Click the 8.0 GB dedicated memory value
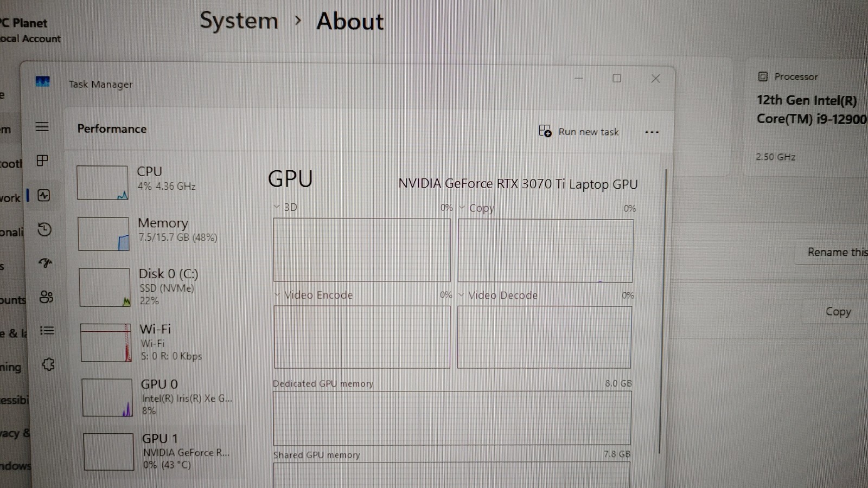Image resolution: width=868 pixels, height=488 pixels. pyautogui.click(x=618, y=383)
